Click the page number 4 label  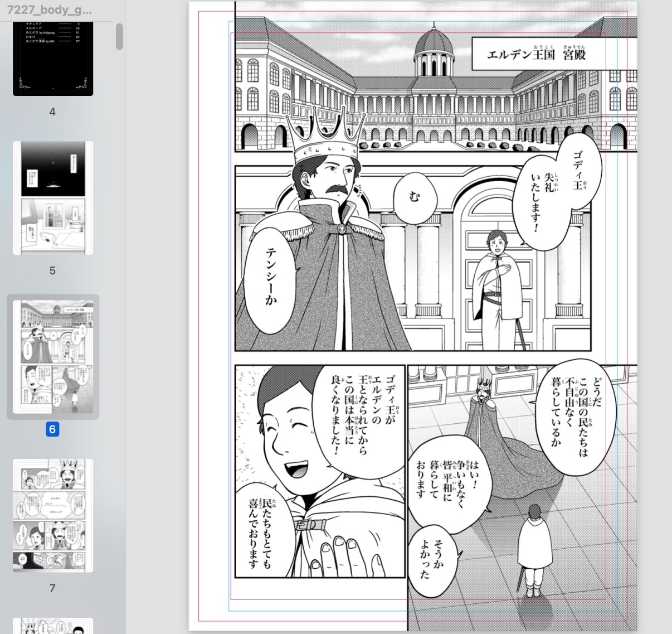click(x=52, y=112)
